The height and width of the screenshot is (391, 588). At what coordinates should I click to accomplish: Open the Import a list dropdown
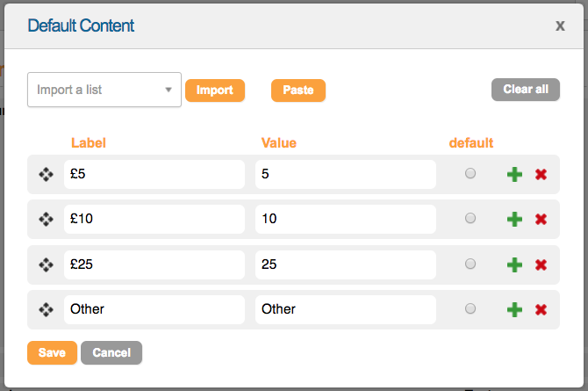[x=104, y=90]
